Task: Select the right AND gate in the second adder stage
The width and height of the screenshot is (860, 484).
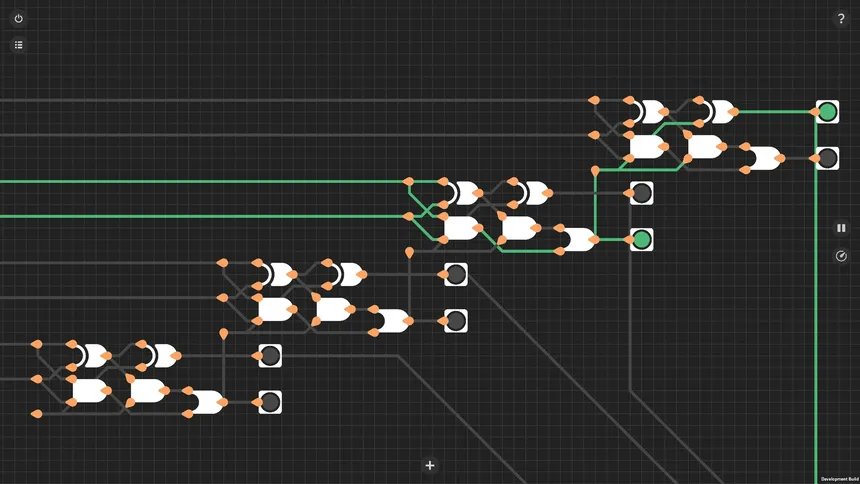Action: pyautogui.click(x=520, y=228)
